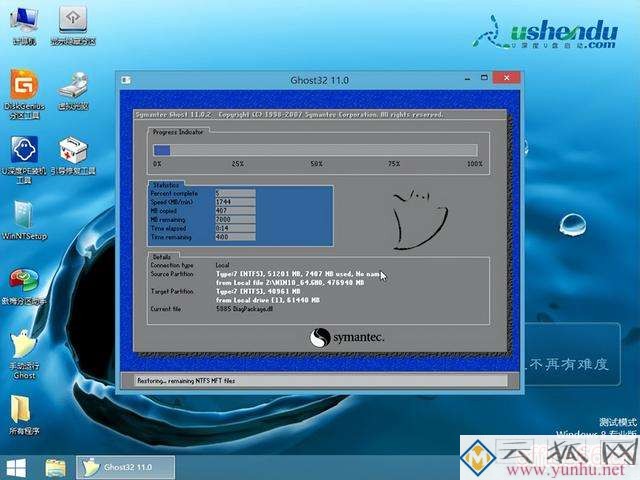This screenshot has height=480, width=640.
Task: Open the 引导修复工具 first-aid kit icon
Action: point(73,155)
